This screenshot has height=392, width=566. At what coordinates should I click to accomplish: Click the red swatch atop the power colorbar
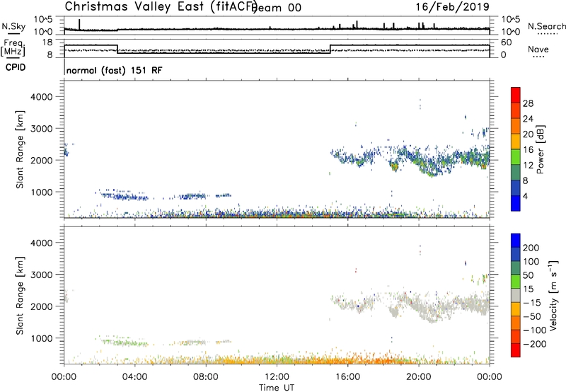pyautogui.click(x=516, y=95)
